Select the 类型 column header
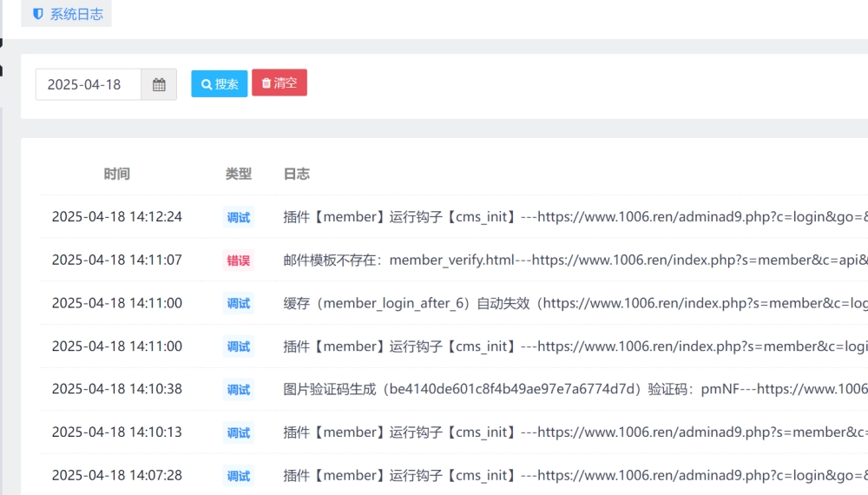Viewport: 868px width, 495px height. [x=239, y=174]
